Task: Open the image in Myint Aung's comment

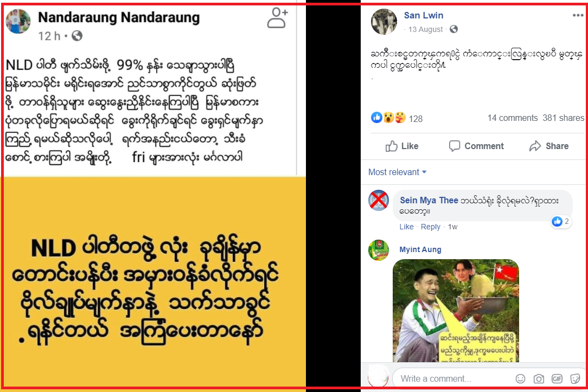Action: pyautogui.click(x=456, y=311)
